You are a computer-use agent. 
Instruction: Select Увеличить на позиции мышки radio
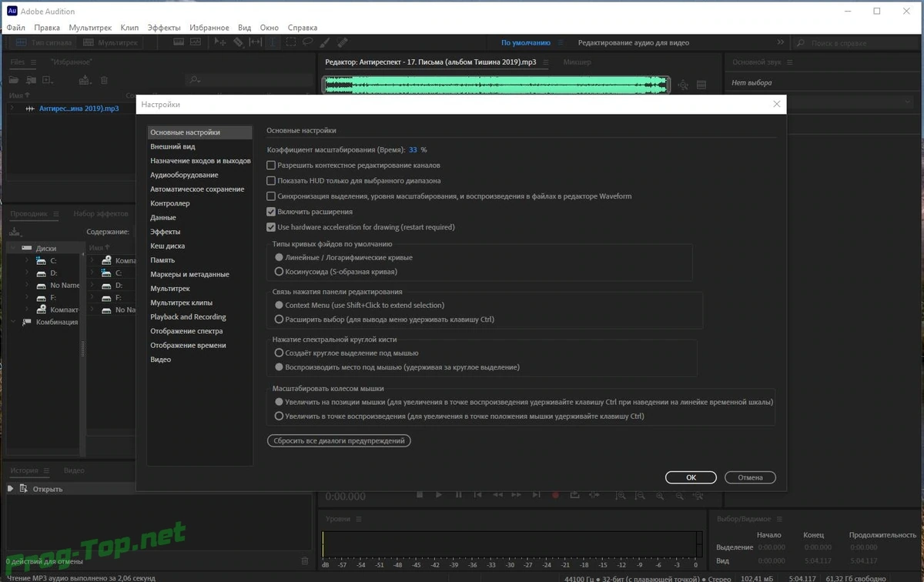pos(280,402)
